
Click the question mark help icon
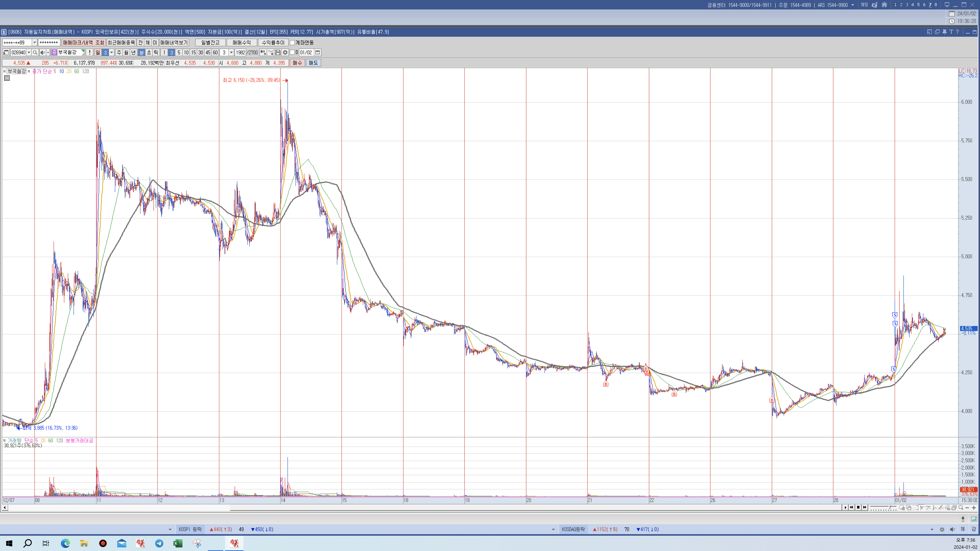pos(958,32)
